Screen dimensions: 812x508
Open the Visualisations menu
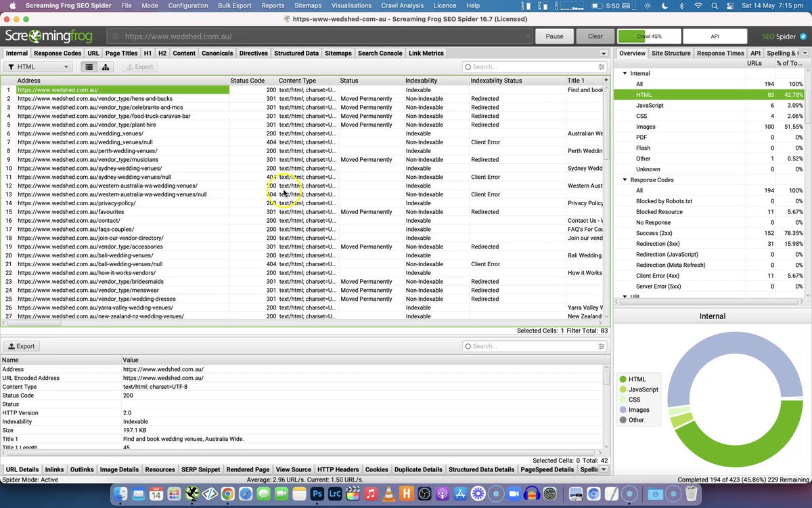351,5
